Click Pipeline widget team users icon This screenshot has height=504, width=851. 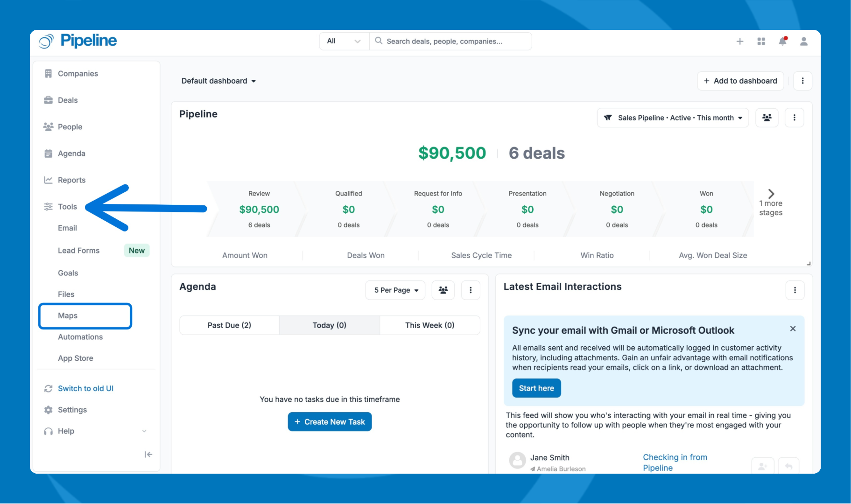click(x=767, y=118)
